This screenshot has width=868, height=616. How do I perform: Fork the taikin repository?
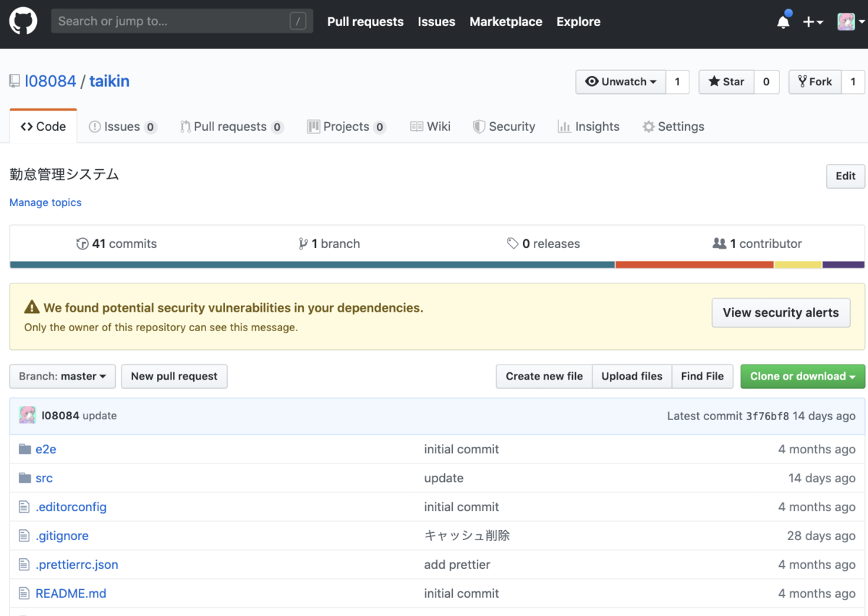point(814,82)
